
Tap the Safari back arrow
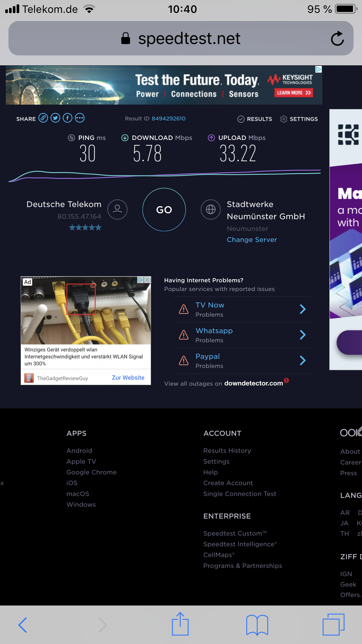click(23, 625)
